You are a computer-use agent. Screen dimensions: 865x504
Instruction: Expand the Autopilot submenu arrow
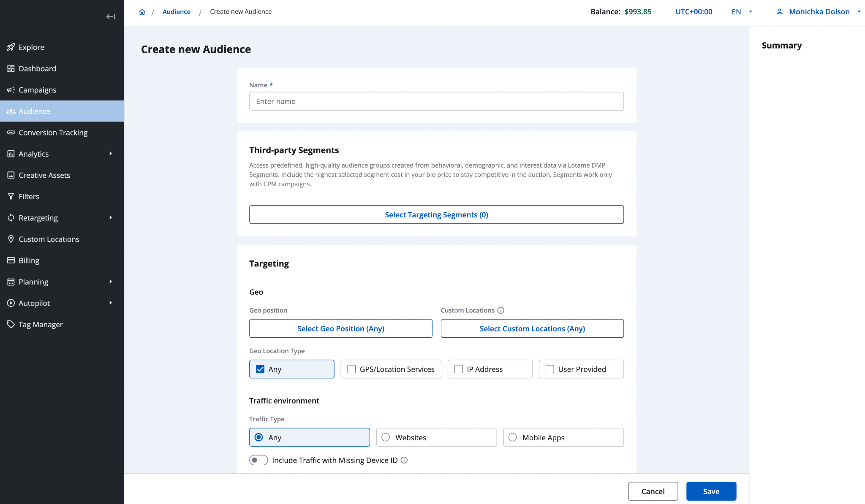point(111,303)
